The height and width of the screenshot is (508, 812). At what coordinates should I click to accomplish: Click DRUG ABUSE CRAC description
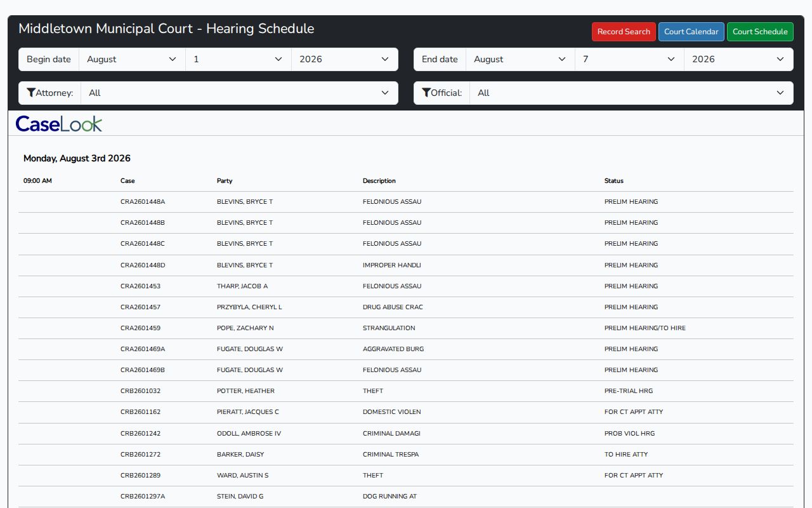393,307
